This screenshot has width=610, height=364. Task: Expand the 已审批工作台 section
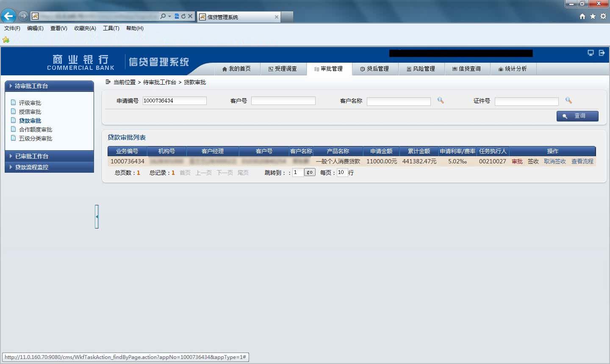pyautogui.click(x=49, y=156)
